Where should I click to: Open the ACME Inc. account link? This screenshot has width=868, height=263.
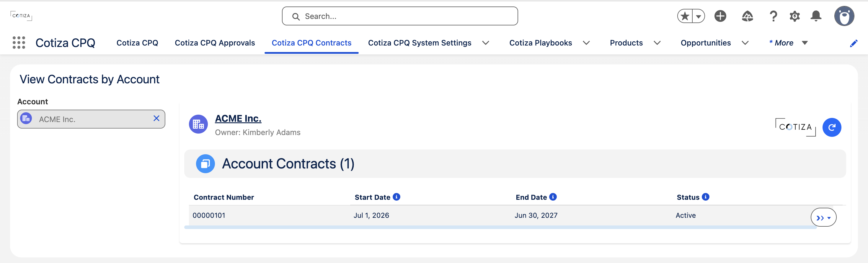click(238, 118)
